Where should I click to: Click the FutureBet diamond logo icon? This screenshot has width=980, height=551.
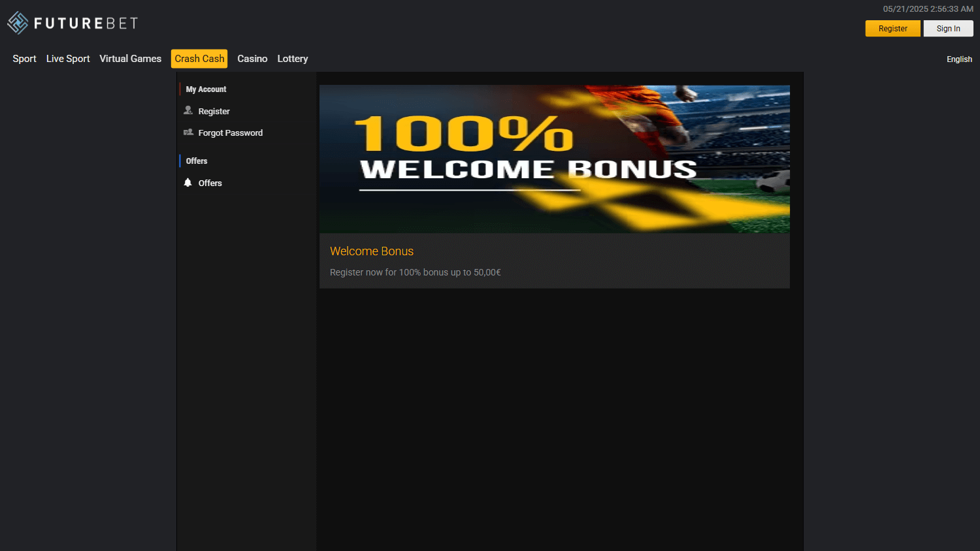point(18,22)
